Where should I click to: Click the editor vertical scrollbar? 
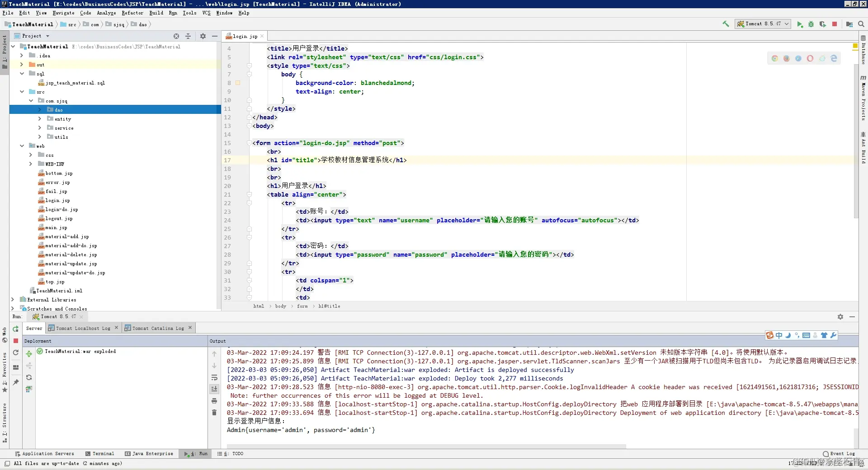tap(856, 140)
